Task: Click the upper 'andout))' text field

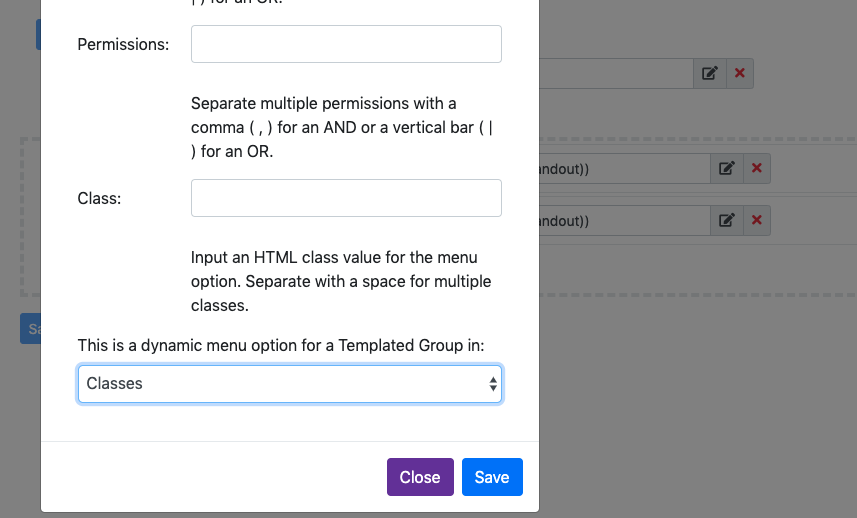Action: point(625,168)
